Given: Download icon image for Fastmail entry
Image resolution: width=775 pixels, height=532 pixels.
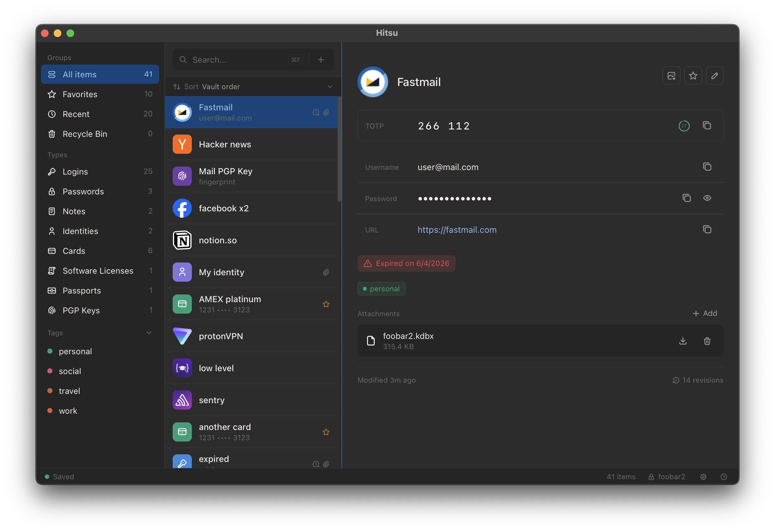Looking at the screenshot, I should [x=671, y=76].
